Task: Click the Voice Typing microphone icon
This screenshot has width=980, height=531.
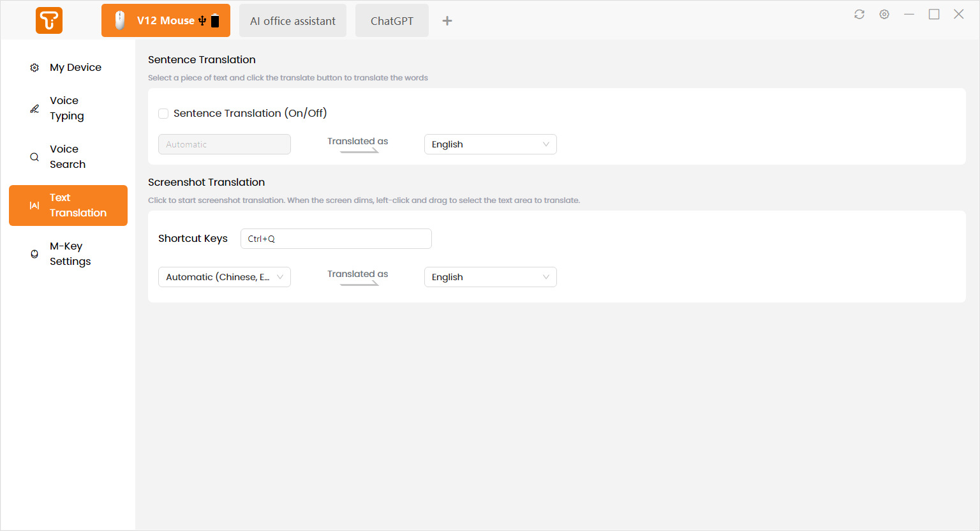Action: click(34, 108)
